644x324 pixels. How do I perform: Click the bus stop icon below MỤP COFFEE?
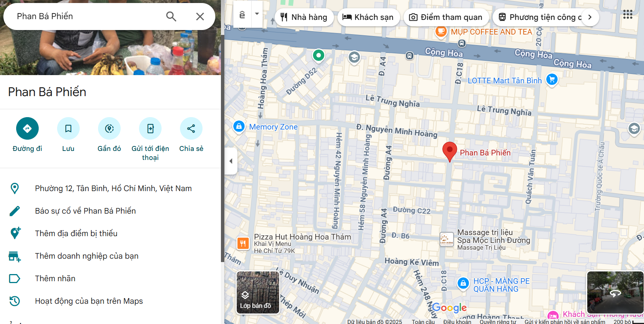pos(462,43)
